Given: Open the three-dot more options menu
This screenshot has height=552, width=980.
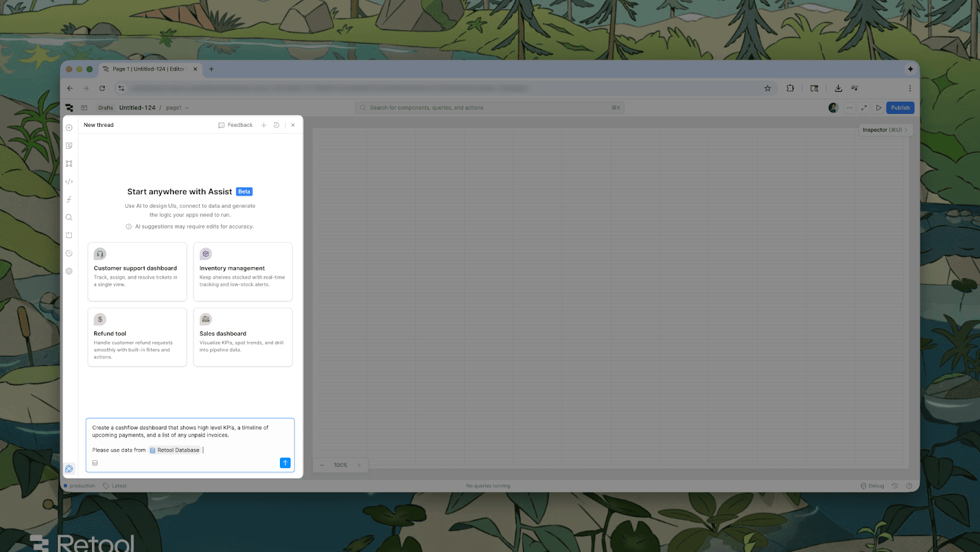Looking at the screenshot, I should pos(850,108).
